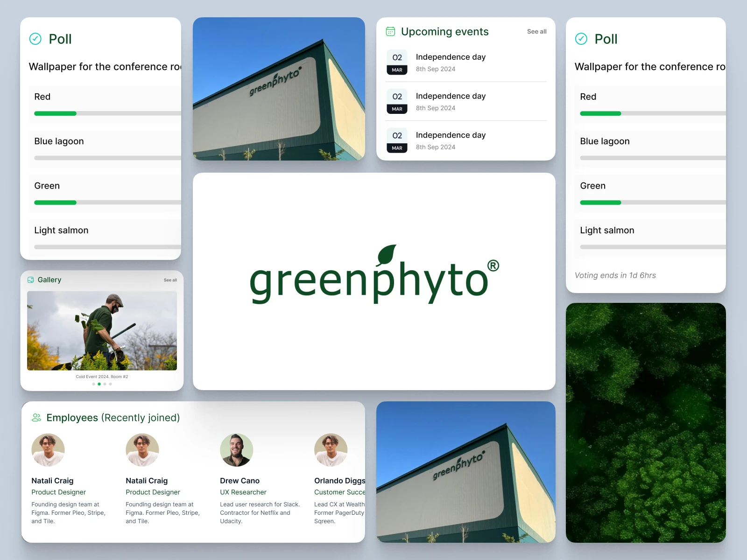Image resolution: width=747 pixels, height=560 pixels.
Task: Click the middle 'Independence day' event title
Action: pos(451,96)
